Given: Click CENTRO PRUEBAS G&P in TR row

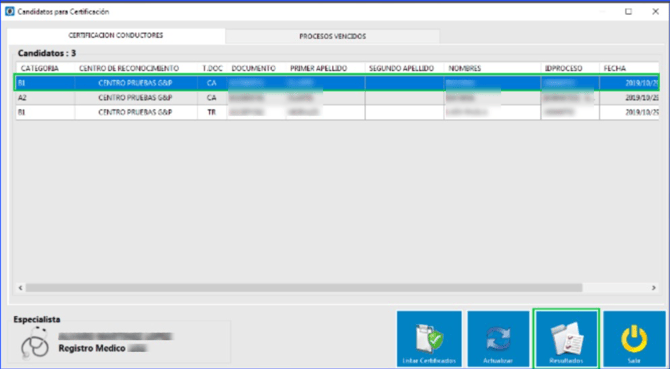Looking at the screenshot, I should (x=135, y=112).
